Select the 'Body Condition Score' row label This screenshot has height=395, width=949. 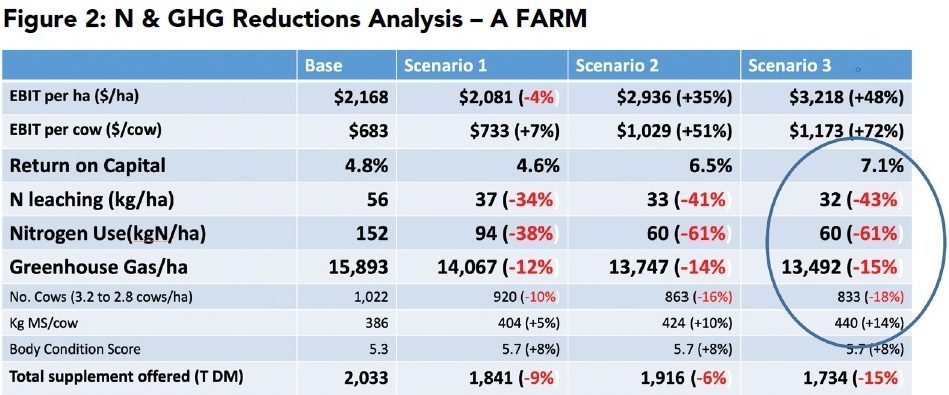tap(75, 349)
